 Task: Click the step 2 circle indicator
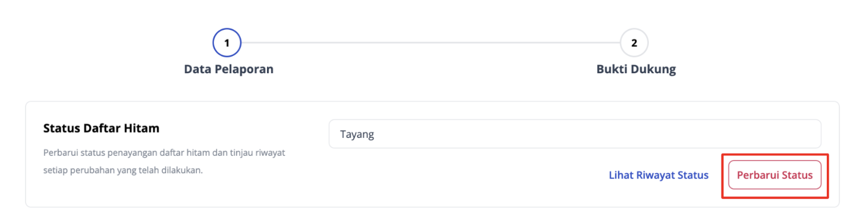click(x=634, y=43)
